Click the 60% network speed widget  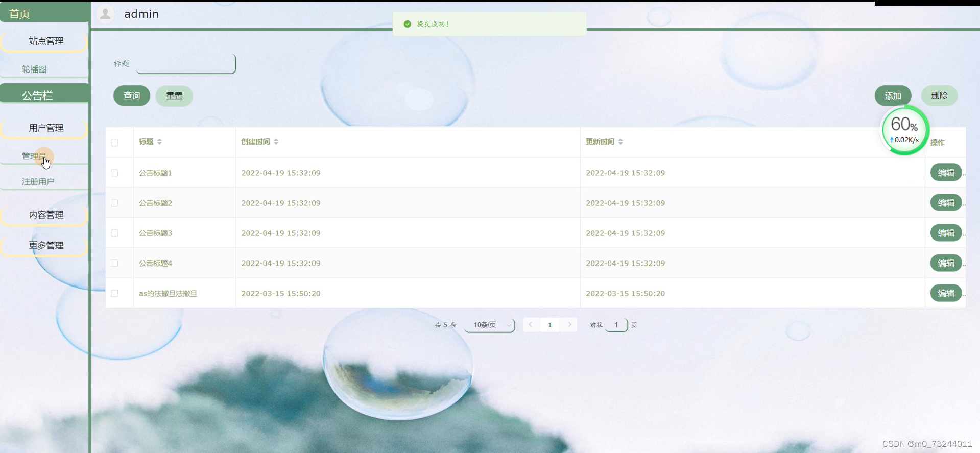coord(904,130)
